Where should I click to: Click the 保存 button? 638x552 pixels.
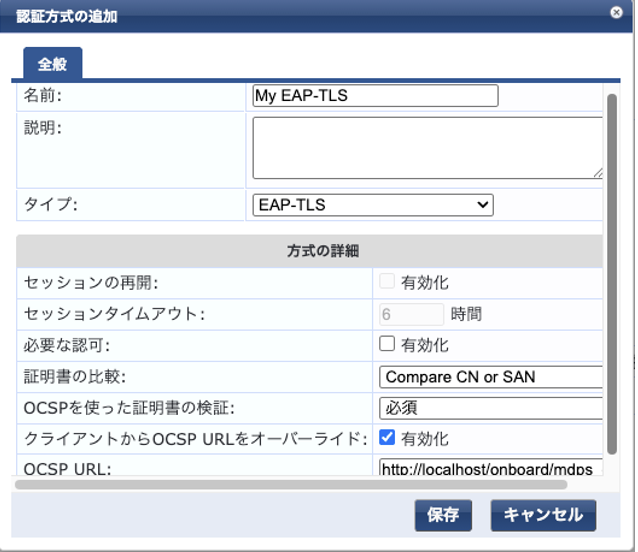pos(443,515)
